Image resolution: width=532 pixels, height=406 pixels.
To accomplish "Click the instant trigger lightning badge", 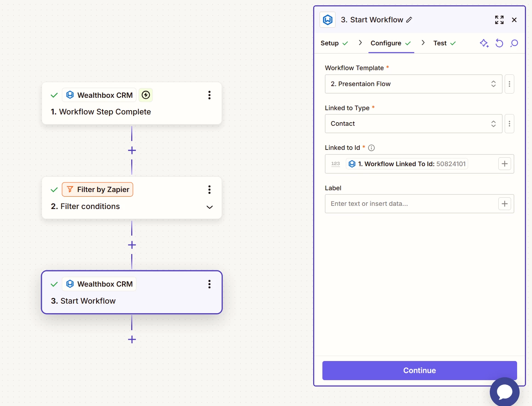I will 146,95.
